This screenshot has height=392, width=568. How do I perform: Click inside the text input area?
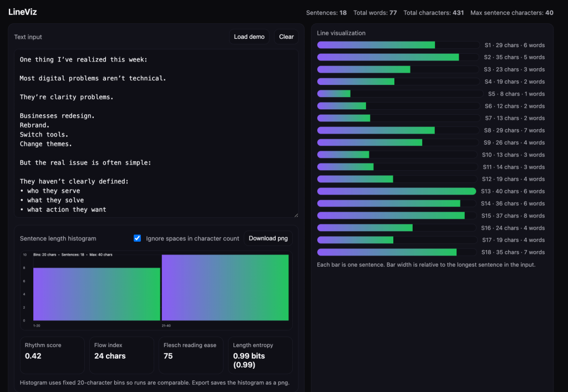(x=156, y=133)
